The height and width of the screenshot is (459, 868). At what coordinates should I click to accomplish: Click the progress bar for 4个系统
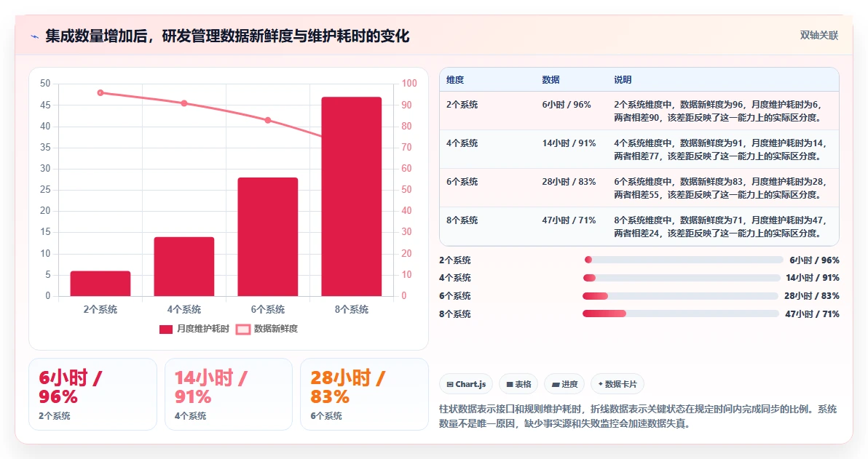[682, 278]
